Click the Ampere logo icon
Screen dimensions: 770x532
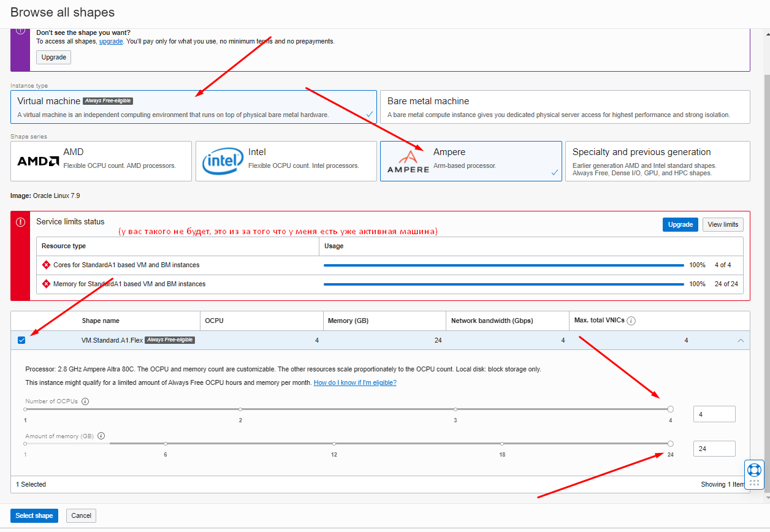[408, 162]
